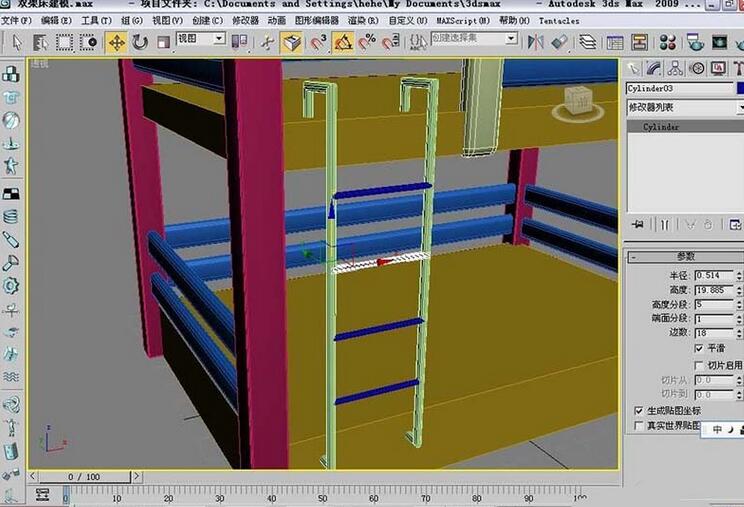Open the 视图 reference coordinate dropdown
The width and height of the screenshot is (744, 507).
click(200, 38)
